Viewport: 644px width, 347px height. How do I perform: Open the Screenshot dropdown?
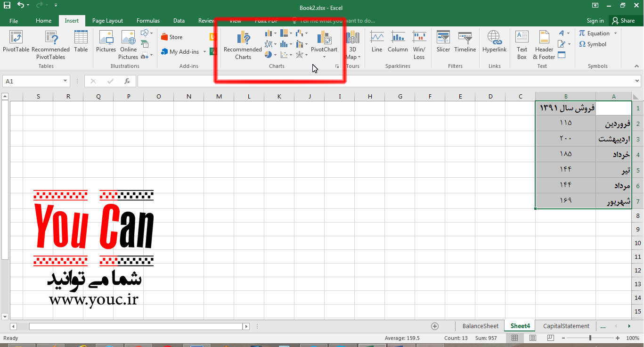click(x=147, y=55)
